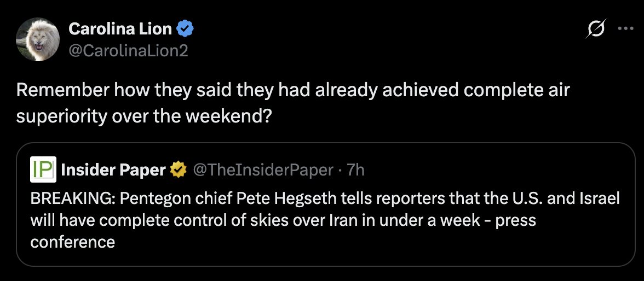
Task: Click "superiority over the weekend?" text
Action: coord(143,116)
